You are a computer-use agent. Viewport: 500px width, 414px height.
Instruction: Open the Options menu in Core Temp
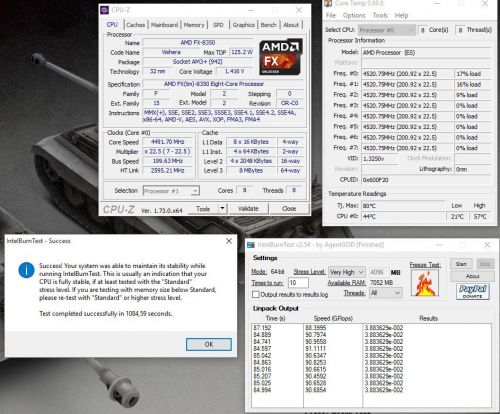[x=354, y=15]
